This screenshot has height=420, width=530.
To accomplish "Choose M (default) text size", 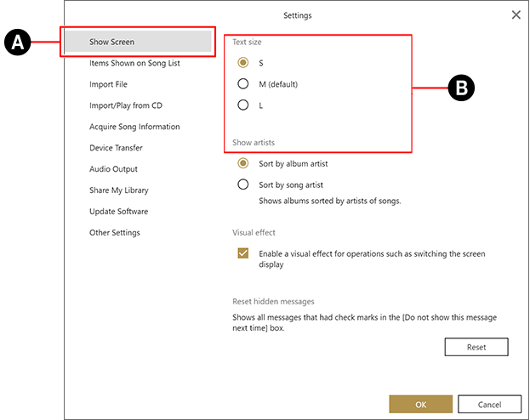I will pyautogui.click(x=243, y=84).
